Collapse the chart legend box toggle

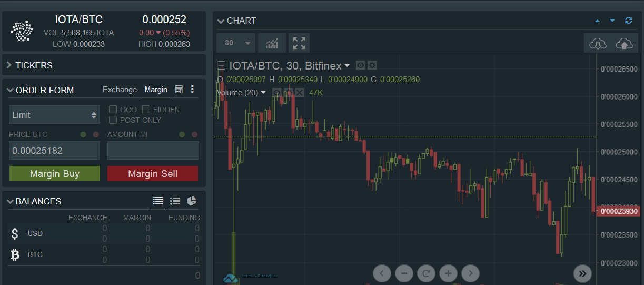(x=222, y=65)
